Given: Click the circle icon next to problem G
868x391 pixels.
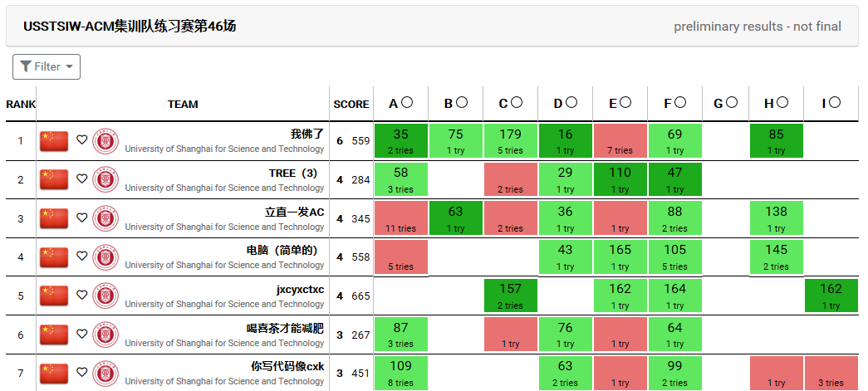Looking at the screenshot, I should point(732,103).
